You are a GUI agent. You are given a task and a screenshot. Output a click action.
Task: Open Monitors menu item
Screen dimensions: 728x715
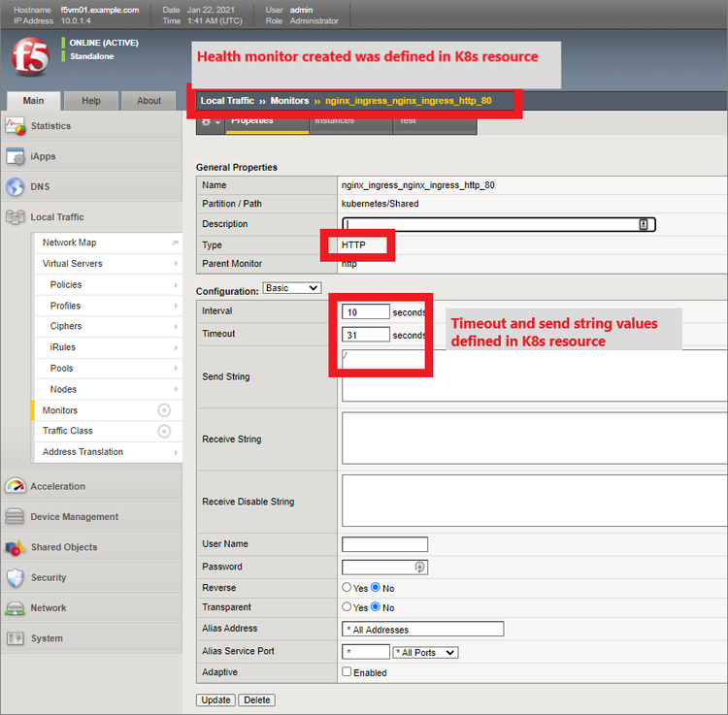pyautogui.click(x=108, y=410)
